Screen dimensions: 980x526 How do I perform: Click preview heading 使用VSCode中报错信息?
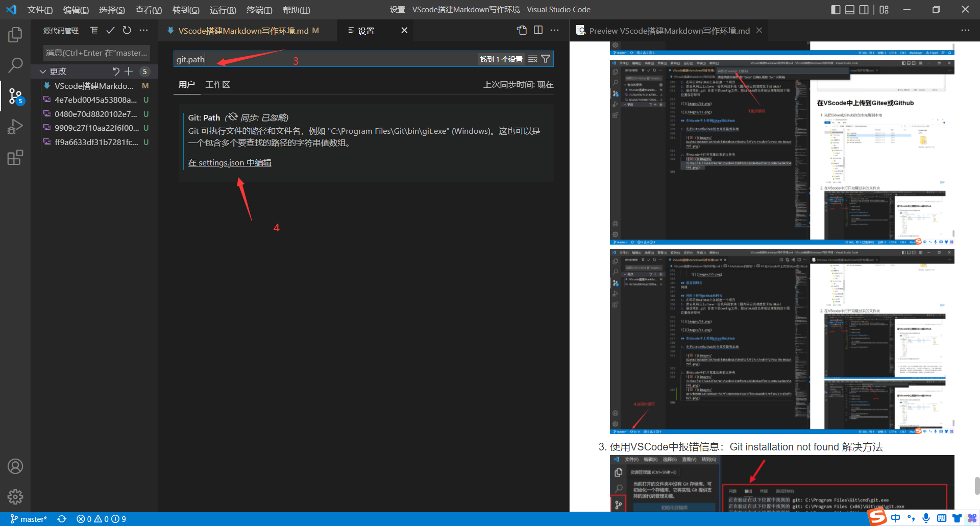click(x=746, y=447)
